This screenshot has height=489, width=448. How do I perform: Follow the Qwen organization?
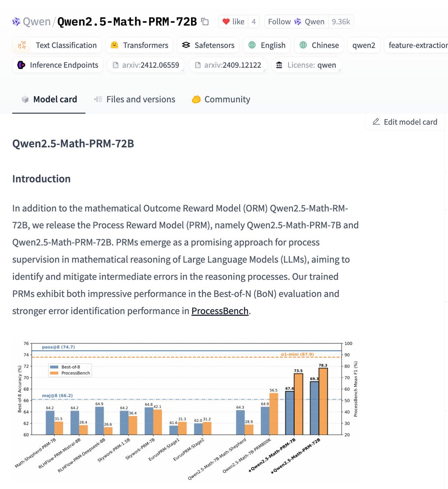(296, 22)
